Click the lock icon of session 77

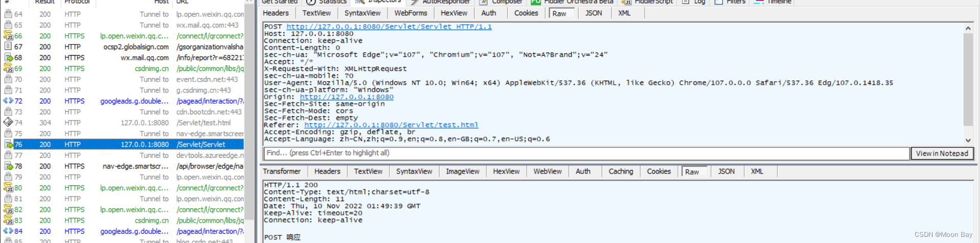[x=8, y=155]
